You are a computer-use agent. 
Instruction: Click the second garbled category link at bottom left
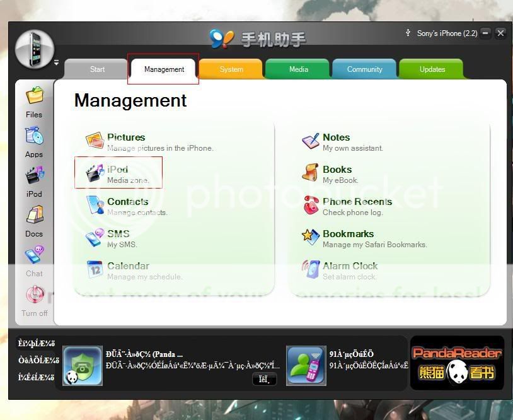click(38, 361)
